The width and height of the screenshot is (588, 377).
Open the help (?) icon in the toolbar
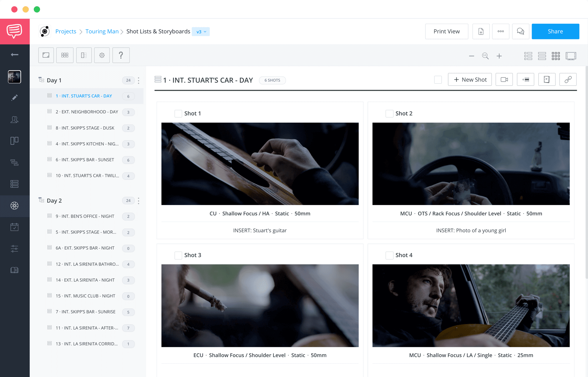(121, 55)
